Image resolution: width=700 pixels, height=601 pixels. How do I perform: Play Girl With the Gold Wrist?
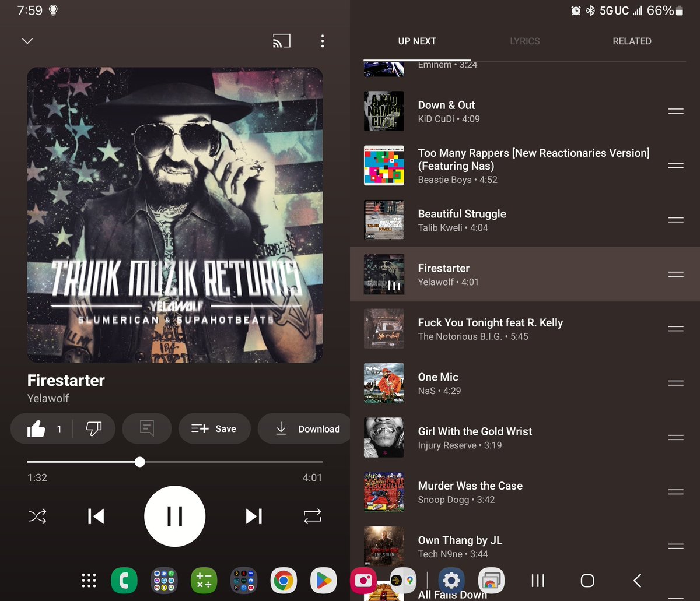525,438
